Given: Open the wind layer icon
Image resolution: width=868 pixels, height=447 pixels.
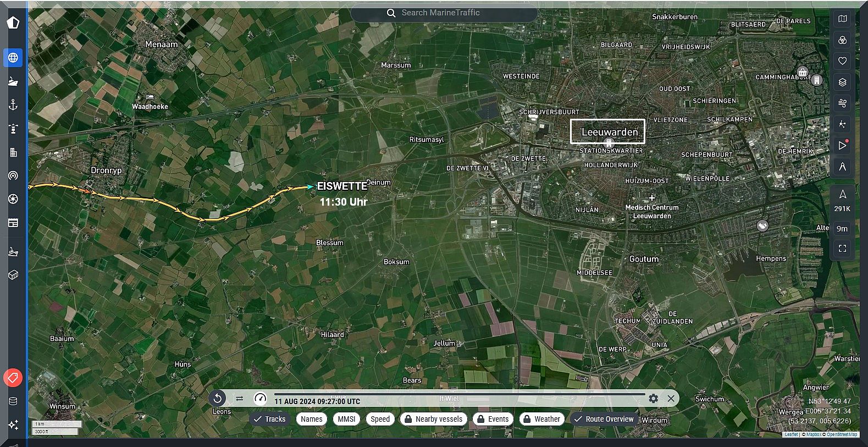Looking at the screenshot, I should (x=842, y=103).
